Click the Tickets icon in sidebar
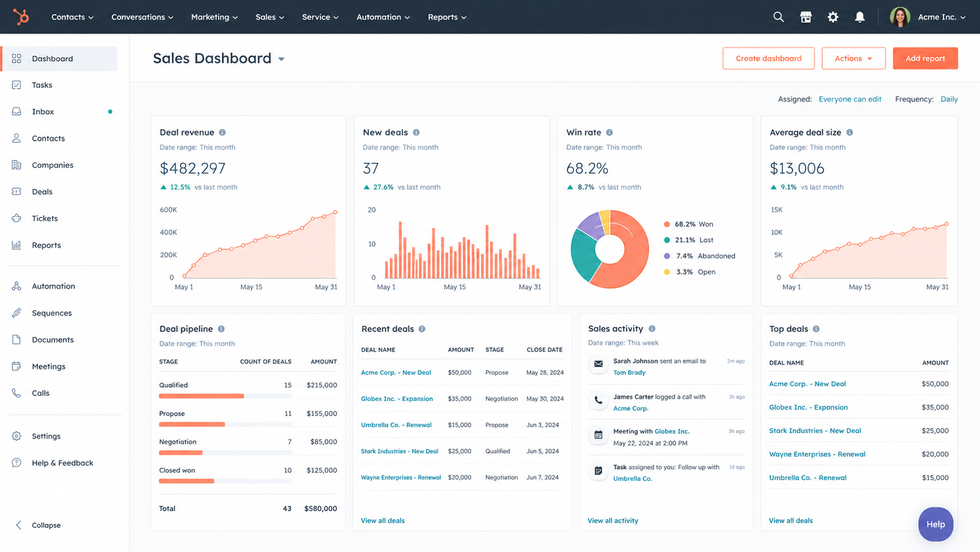 tap(16, 218)
